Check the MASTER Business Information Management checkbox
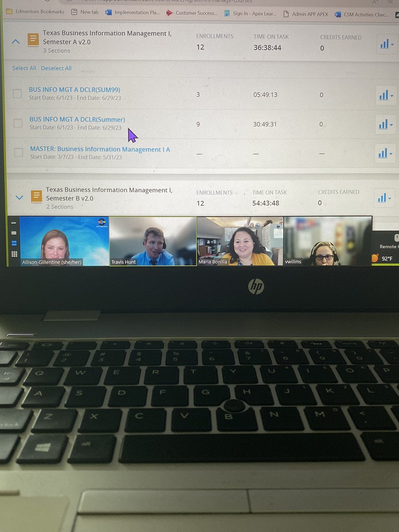Viewport: 399px width, 532px height. [x=18, y=153]
